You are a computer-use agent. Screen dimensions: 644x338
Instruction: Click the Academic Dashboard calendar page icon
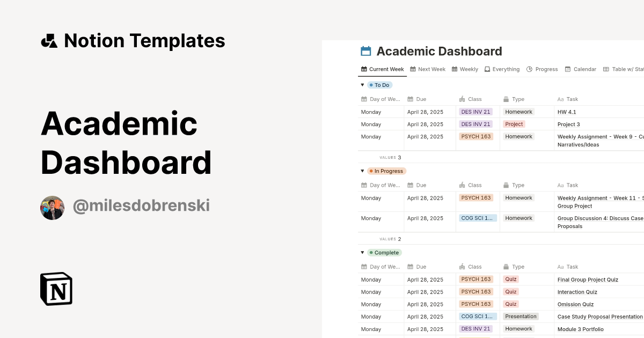(x=365, y=51)
